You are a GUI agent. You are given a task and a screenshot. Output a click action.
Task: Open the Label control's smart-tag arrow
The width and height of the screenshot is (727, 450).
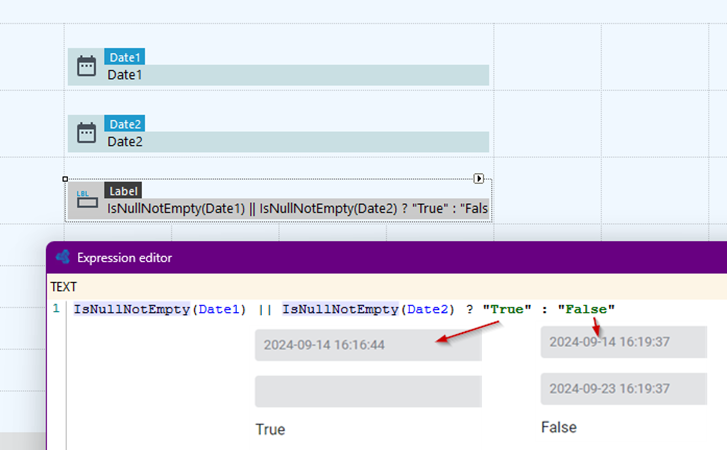[x=478, y=178]
